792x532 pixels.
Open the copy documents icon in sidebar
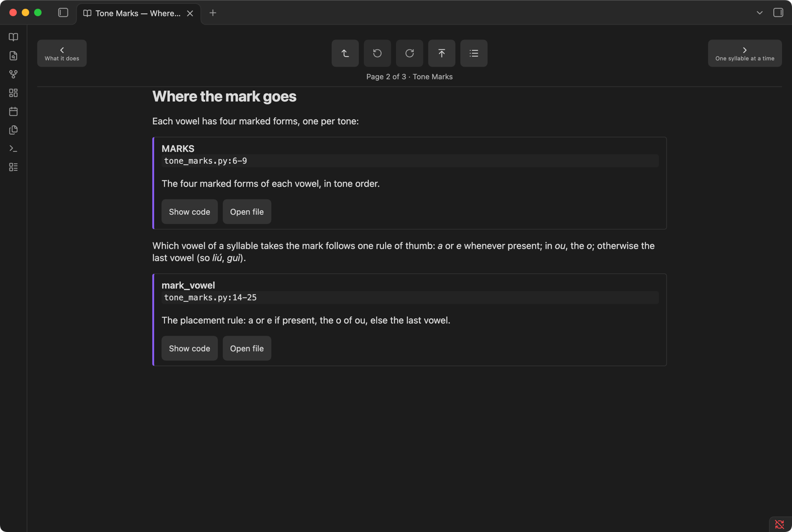coord(13,130)
